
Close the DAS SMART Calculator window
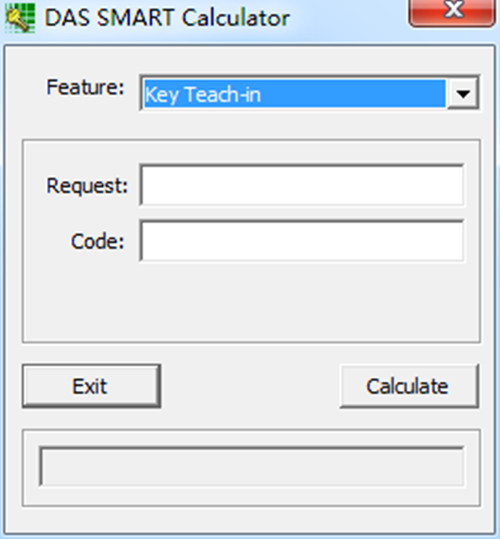pos(452,10)
